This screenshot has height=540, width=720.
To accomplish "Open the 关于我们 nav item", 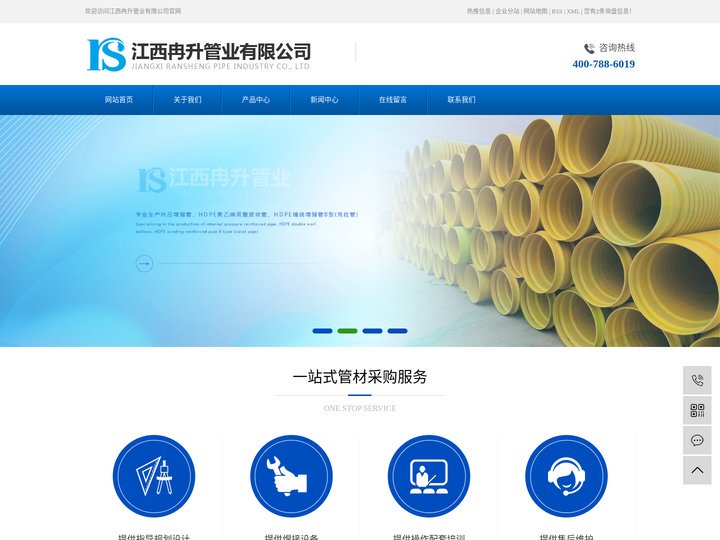I will 187,100.
